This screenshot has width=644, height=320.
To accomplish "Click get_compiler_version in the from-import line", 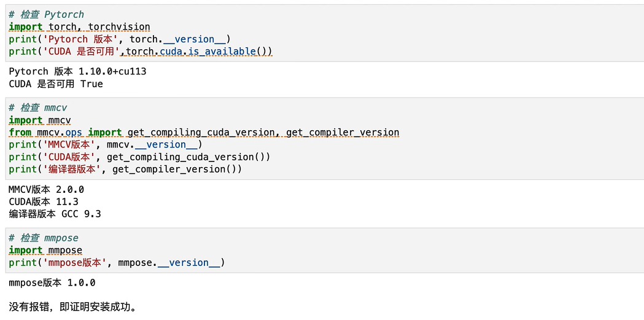I will pos(343,133).
